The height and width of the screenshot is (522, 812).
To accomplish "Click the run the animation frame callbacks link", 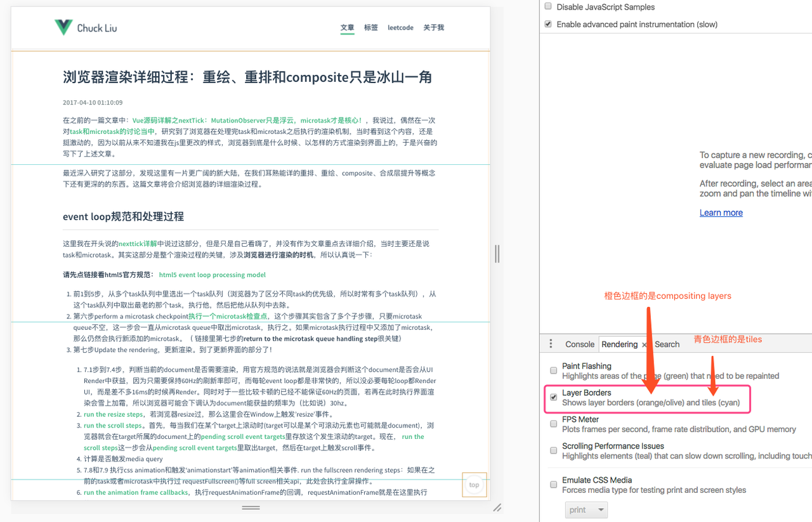I will [x=136, y=492].
